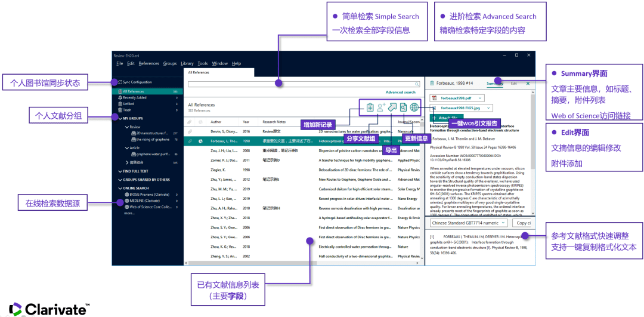Collapse the Article group set
This screenshot has height=317, width=644.
pyautogui.click(x=127, y=148)
